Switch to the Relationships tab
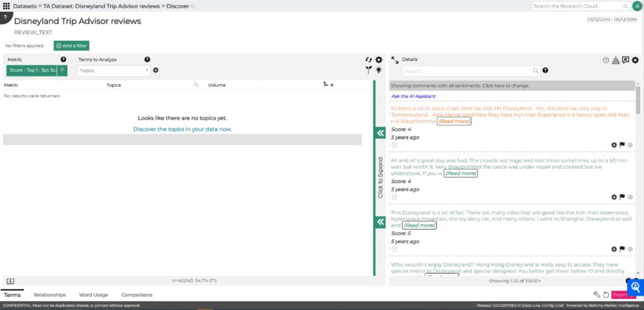 point(50,294)
